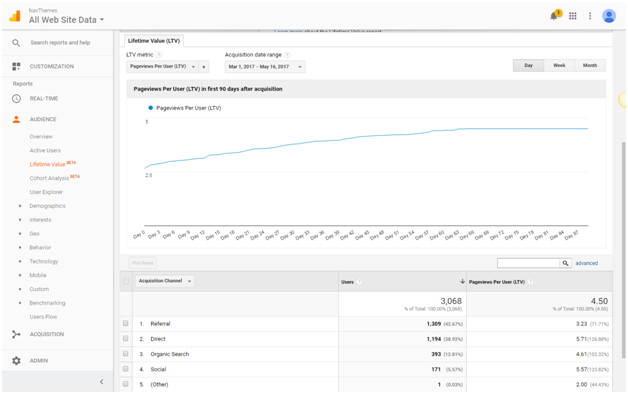This screenshot has width=628, height=394.
Task: Click the table search input field
Action: [x=528, y=263]
